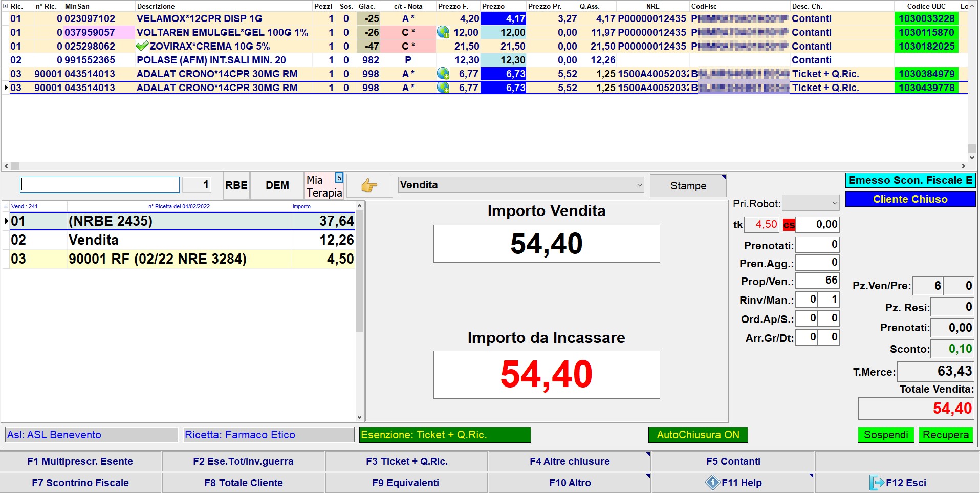Click the F12 Esci exit icon
The height and width of the screenshot is (493, 980).
tap(877, 483)
